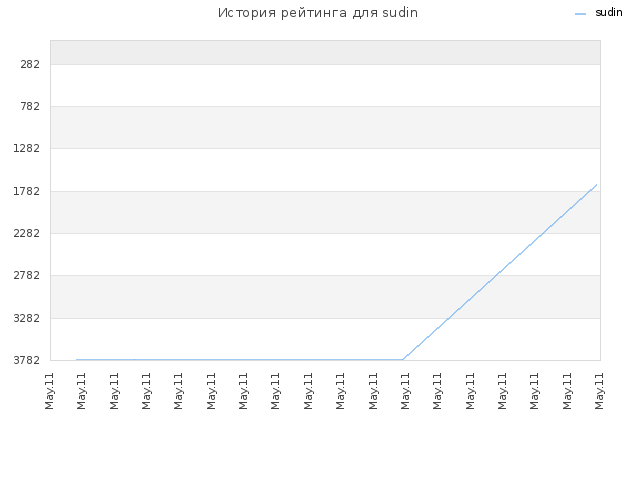Click the last May.11 x-axis label
640x480 pixels.
click(x=599, y=391)
